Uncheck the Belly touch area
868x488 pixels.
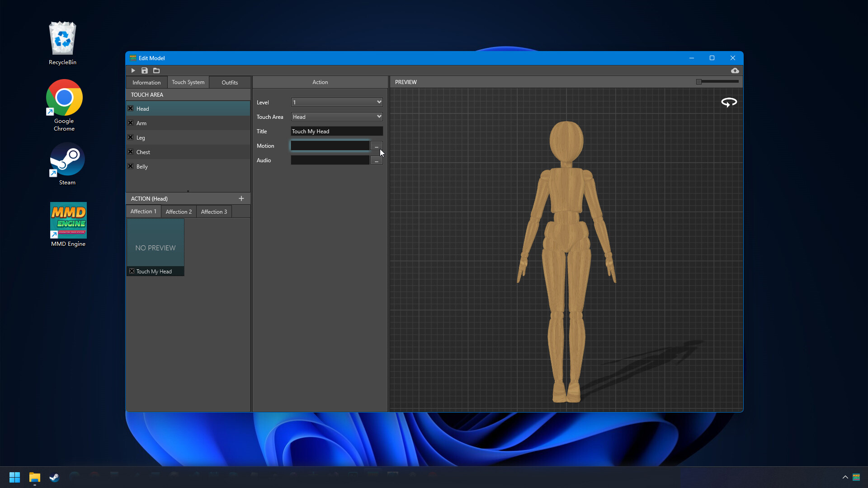[131, 166]
